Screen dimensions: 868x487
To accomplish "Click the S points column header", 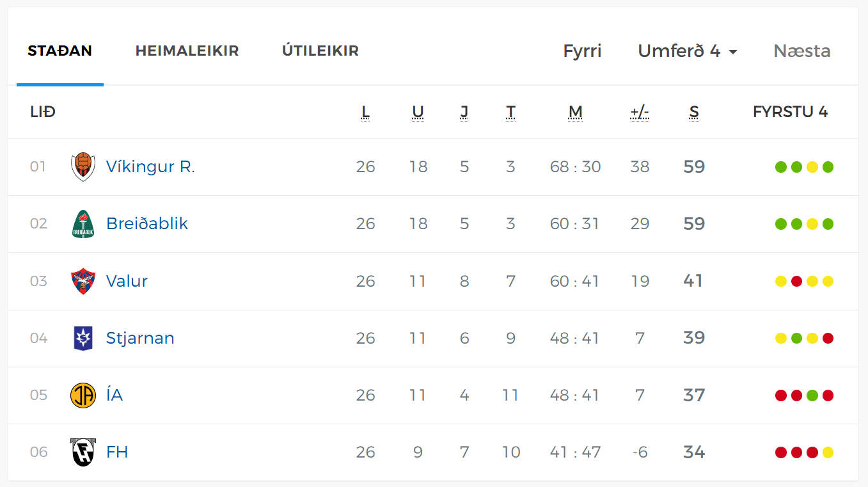I will click(694, 113).
